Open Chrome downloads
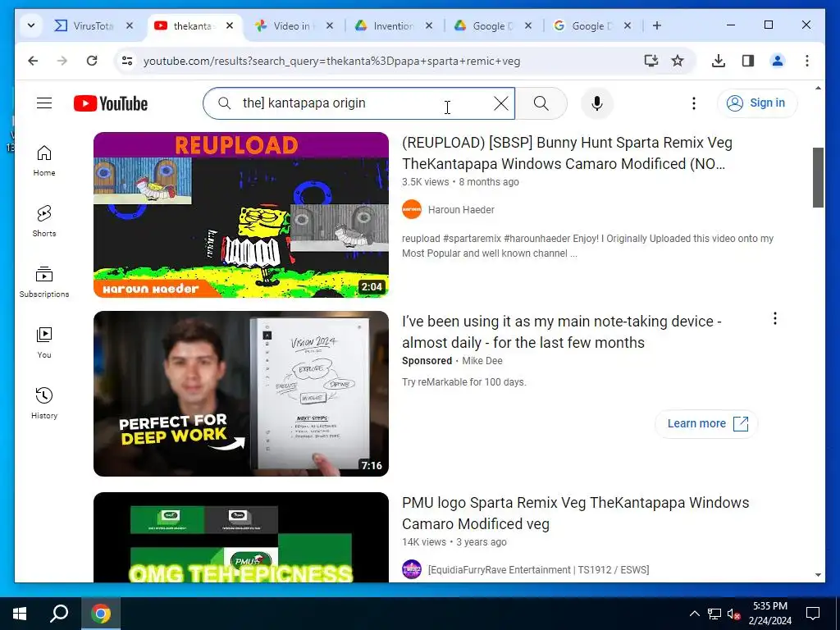Image resolution: width=840 pixels, height=630 pixels. click(719, 61)
